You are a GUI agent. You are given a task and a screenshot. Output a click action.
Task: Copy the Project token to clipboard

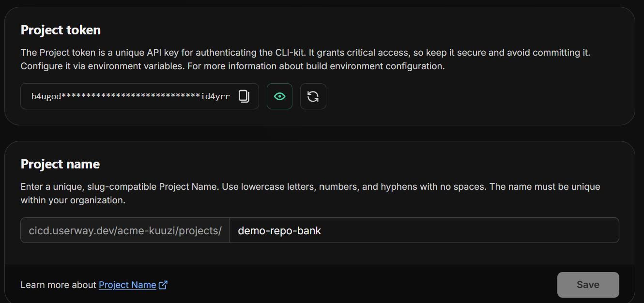coord(244,96)
